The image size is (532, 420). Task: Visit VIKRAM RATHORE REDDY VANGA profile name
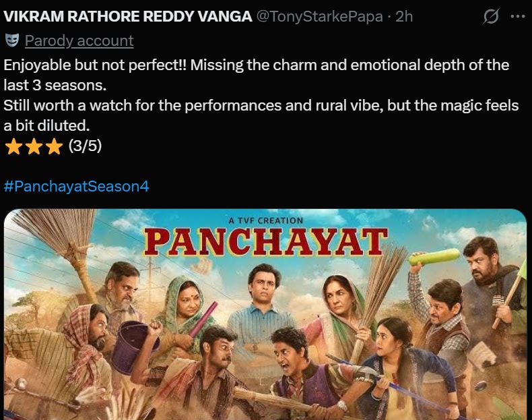point(127,16)
